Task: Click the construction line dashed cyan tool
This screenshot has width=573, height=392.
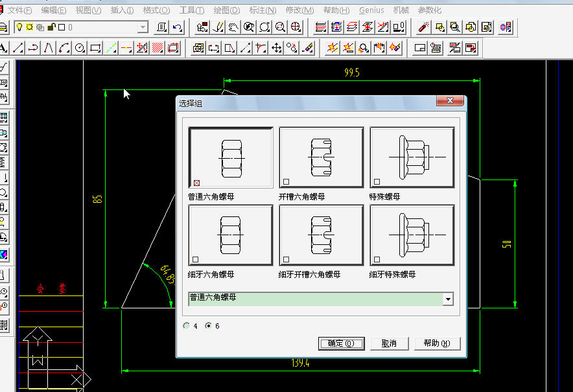Action: 111,48
